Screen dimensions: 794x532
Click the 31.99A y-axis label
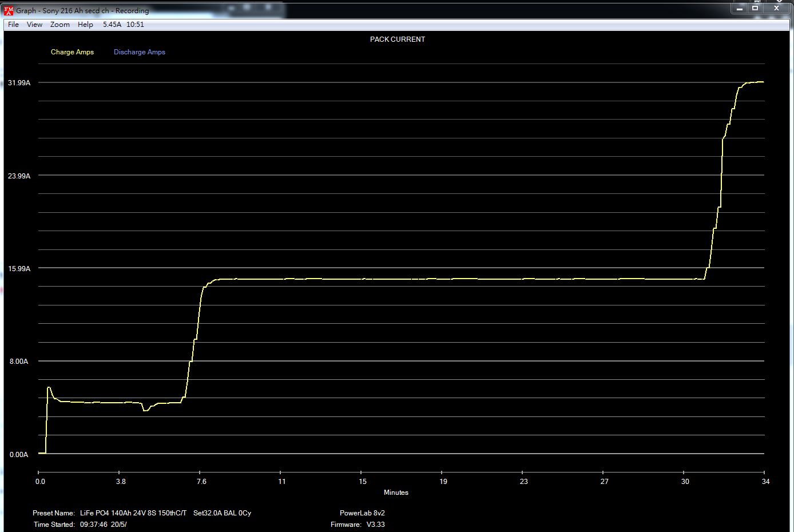pos(19,83)
